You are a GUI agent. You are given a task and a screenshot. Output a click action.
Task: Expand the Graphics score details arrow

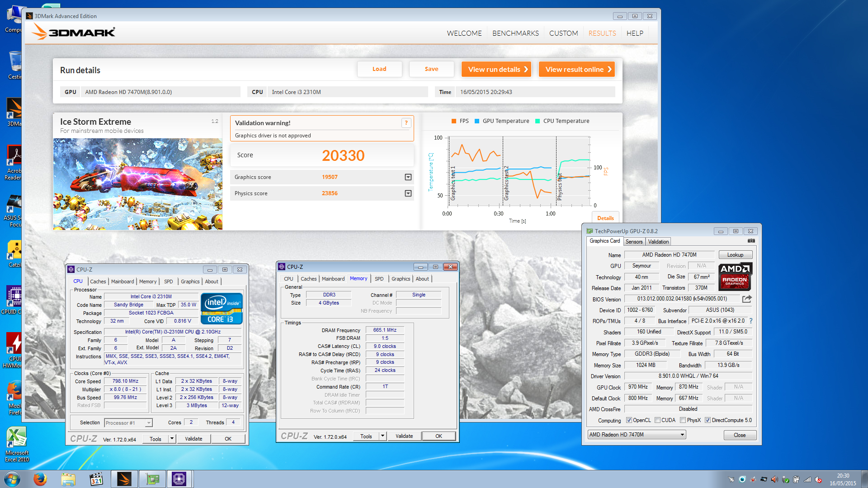pos(408,177)
